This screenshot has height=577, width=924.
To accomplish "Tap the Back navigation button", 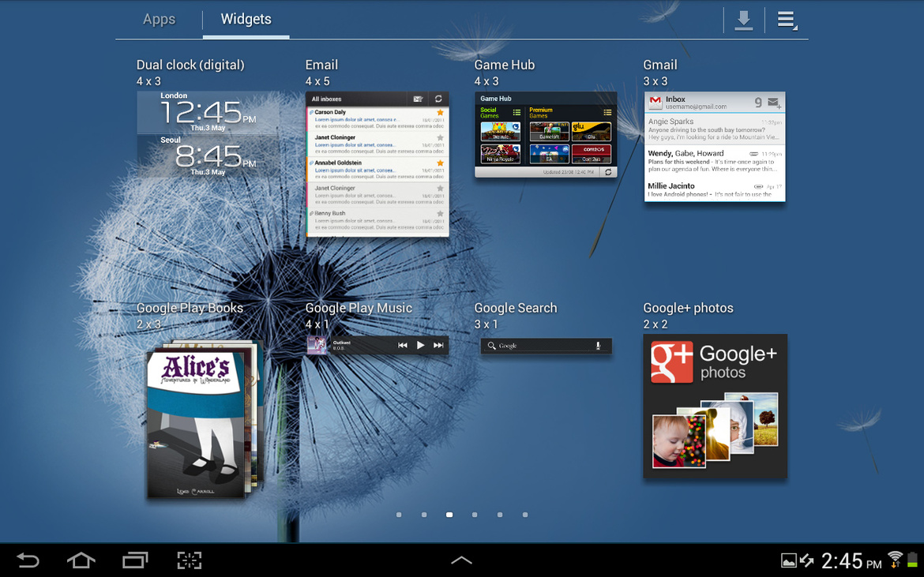I will pyautogui.click(x=27, y=560).
